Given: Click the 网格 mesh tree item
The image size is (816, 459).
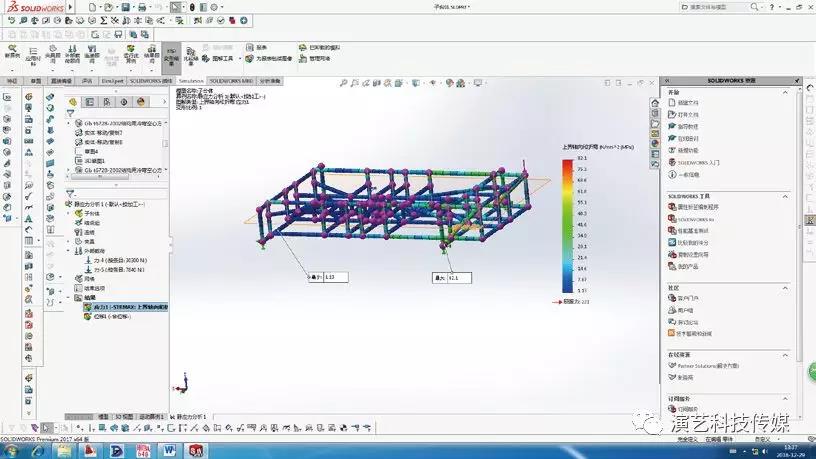Looking at the screenshot, I should 85,279.
